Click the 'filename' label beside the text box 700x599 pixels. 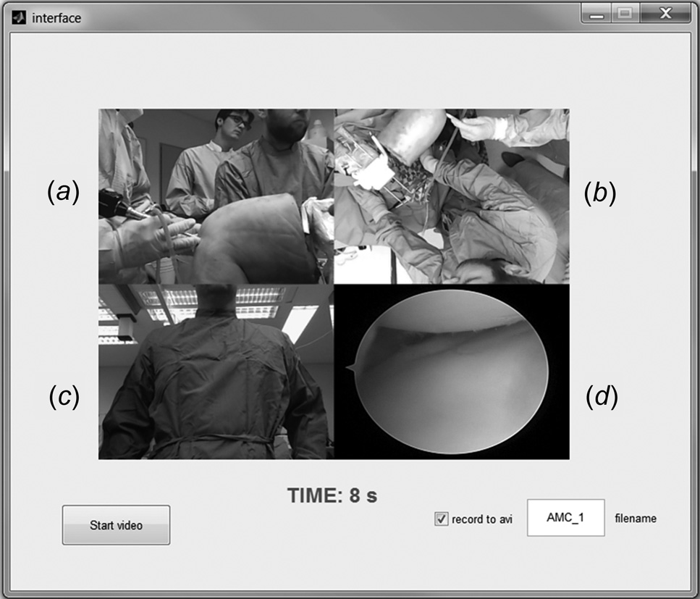click(x=636, y=519)
